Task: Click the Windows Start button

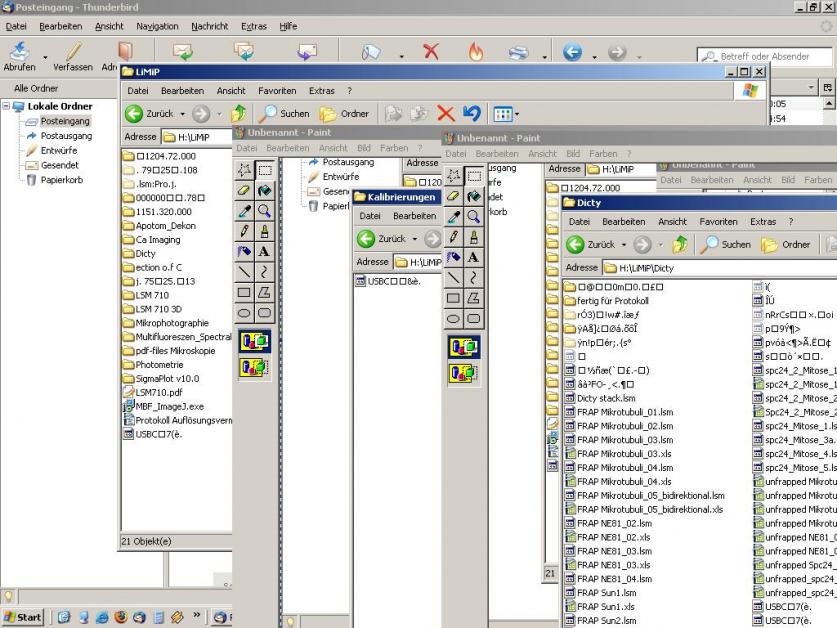Action: pyautogui.click(x=22, y=618)
